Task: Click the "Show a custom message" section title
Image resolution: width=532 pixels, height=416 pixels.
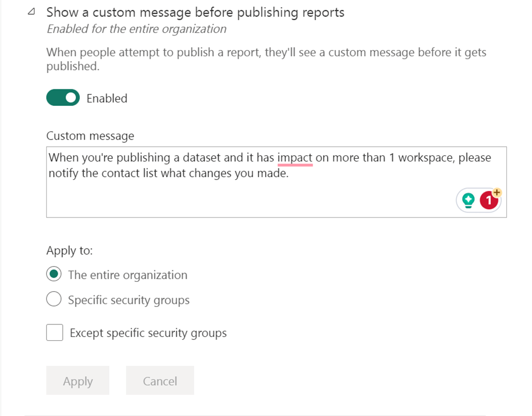Action: click(x=195, y=13)
